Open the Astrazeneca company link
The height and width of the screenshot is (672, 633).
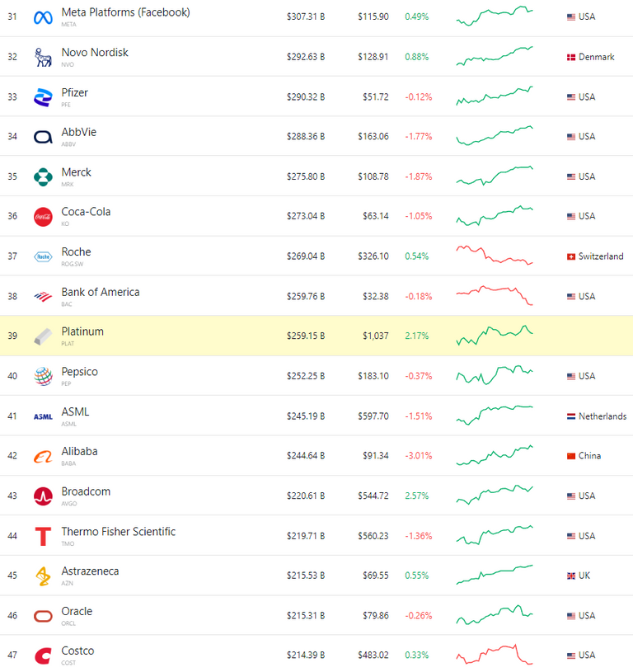pyautogui.click(x=90, y=571)
